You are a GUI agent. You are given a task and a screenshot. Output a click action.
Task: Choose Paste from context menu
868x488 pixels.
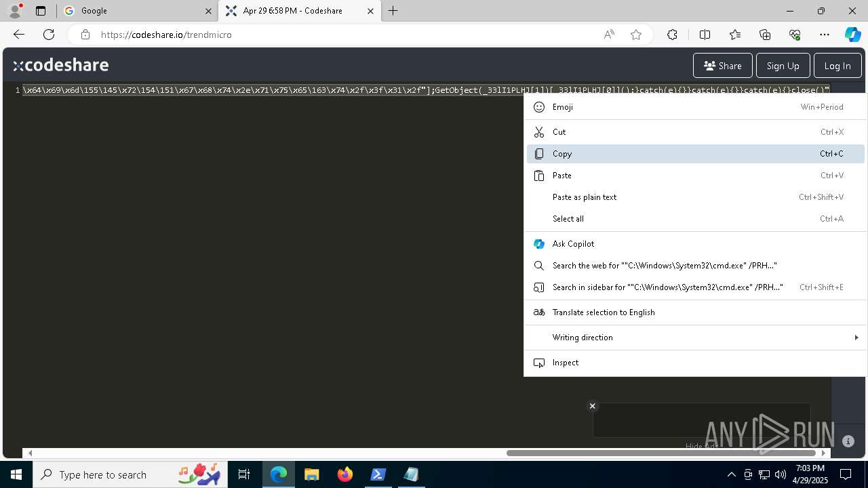696,176
